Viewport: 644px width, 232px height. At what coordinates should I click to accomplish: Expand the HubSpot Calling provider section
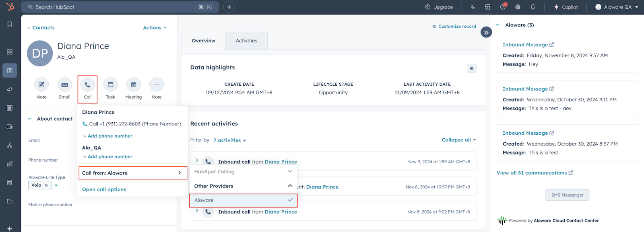(x=244, y=172)
